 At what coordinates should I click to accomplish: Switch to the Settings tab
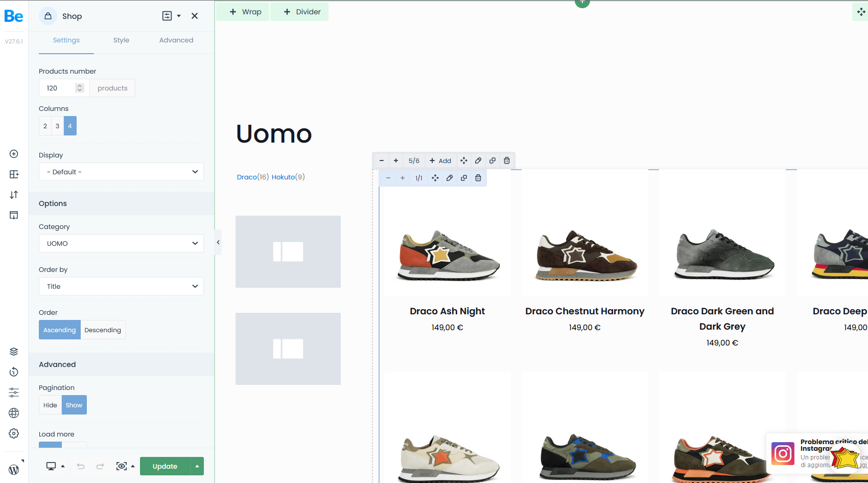coord(66,40)
